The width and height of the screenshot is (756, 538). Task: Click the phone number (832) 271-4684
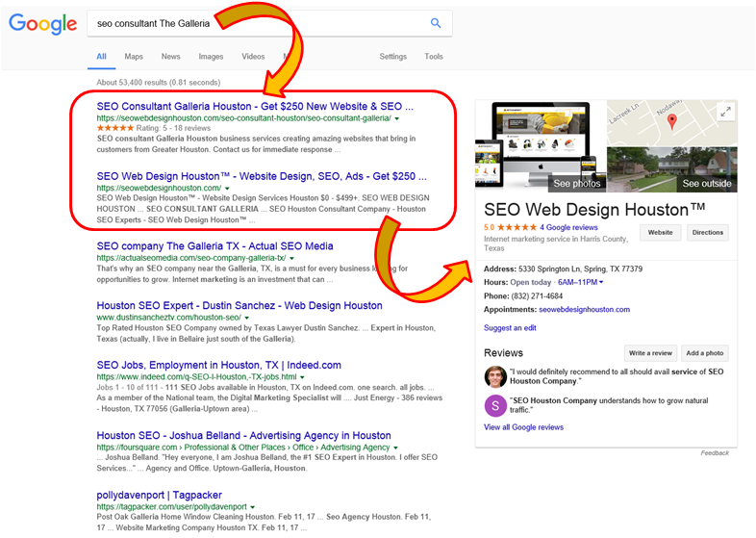tap(537, 295)
